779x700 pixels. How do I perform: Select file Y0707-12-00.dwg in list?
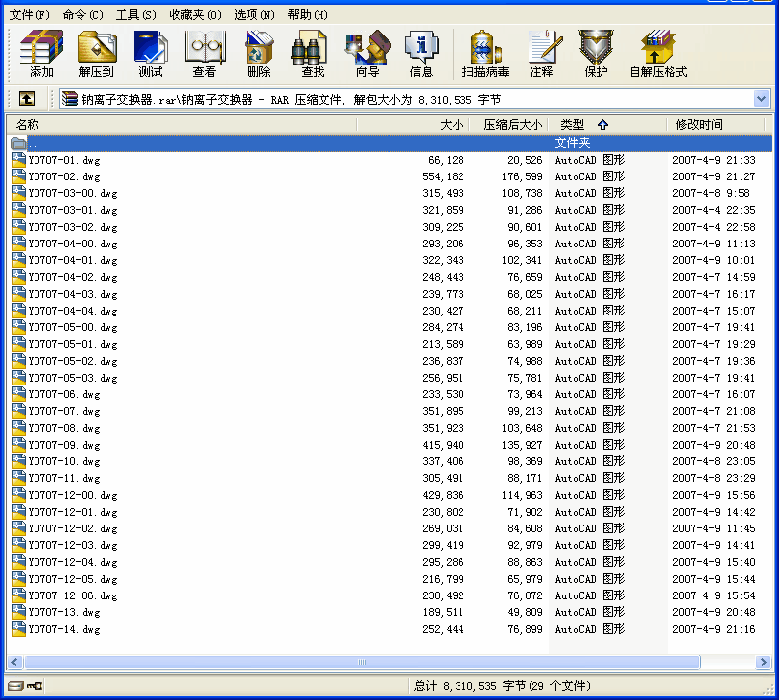[x=73, y=495]
